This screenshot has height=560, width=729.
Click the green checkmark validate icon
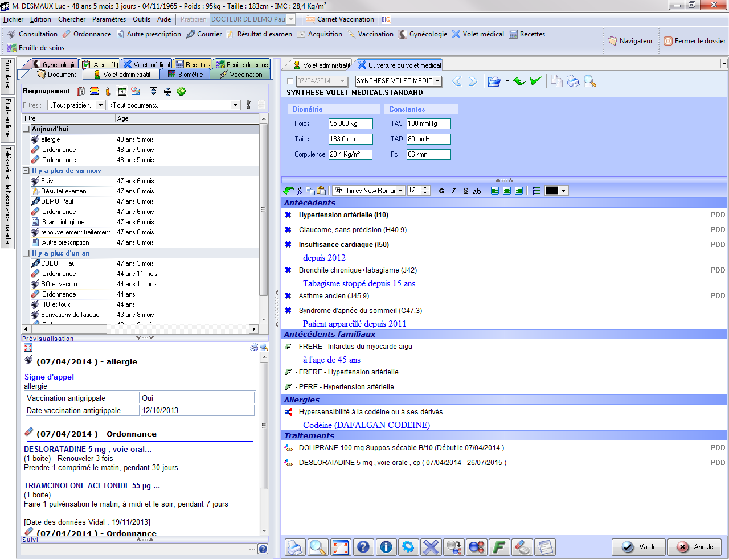(x=535, y=81)
